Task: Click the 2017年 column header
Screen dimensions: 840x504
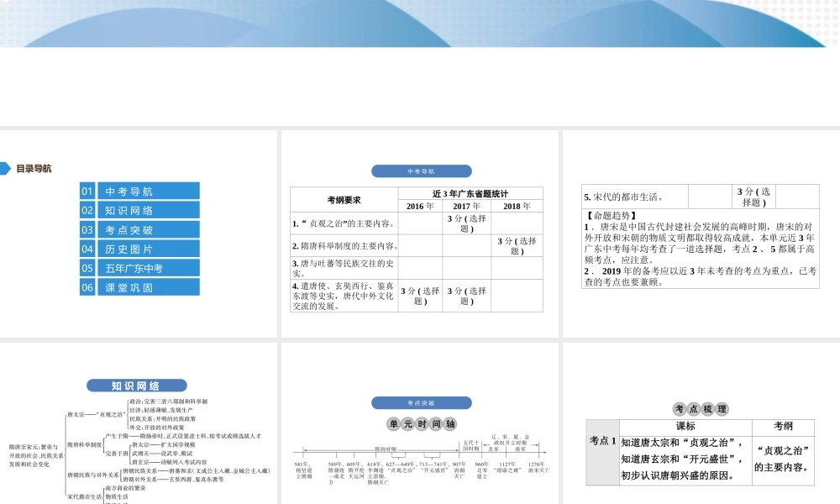Action: click(x=466, y=206)
